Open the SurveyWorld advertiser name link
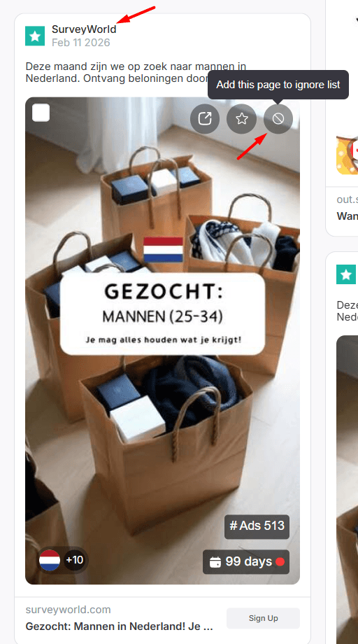The image size is (358, 644). tap(84, 29)
